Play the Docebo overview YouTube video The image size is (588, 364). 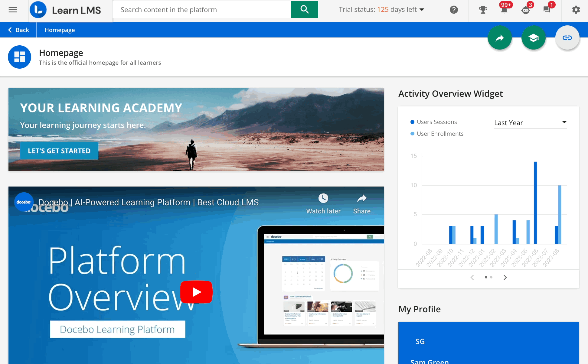point(197,292)
